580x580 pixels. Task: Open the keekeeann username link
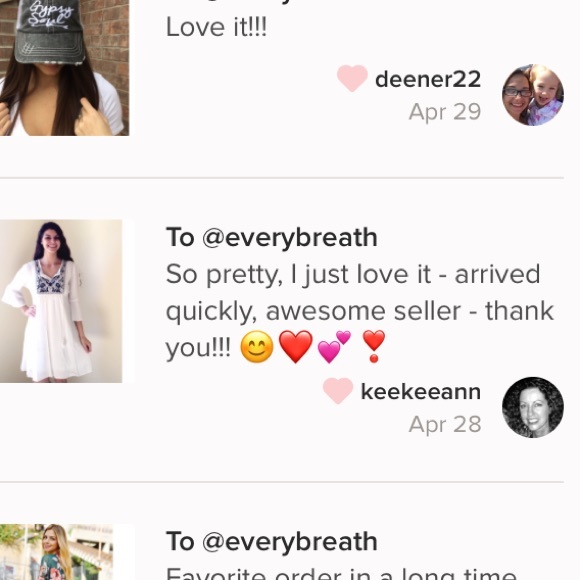coord(421,392)
